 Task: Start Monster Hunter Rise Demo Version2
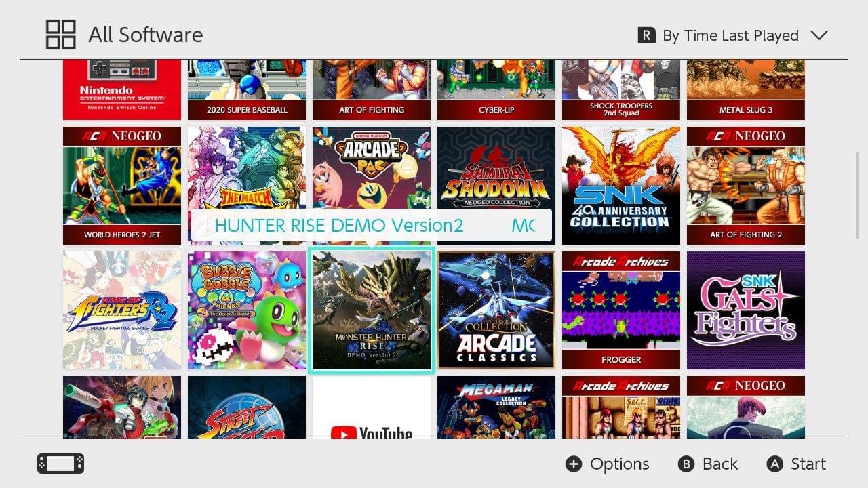(372, 310)
